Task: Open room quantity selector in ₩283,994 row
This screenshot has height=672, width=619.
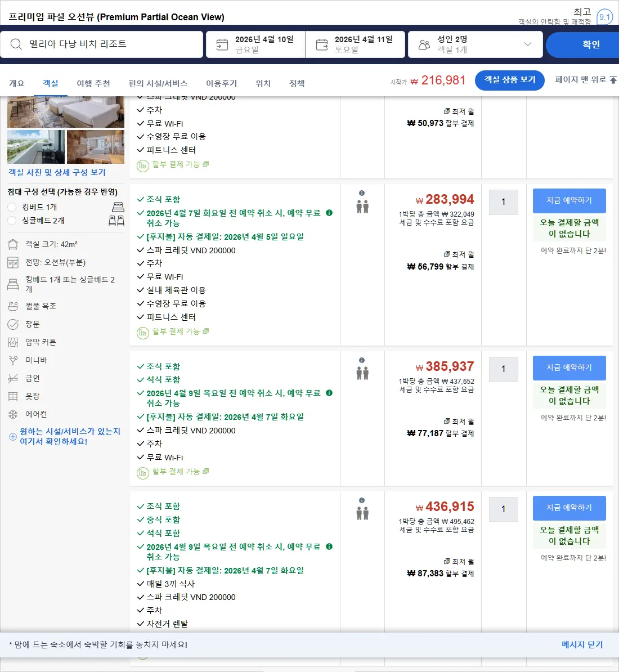Action: (503, 202)
